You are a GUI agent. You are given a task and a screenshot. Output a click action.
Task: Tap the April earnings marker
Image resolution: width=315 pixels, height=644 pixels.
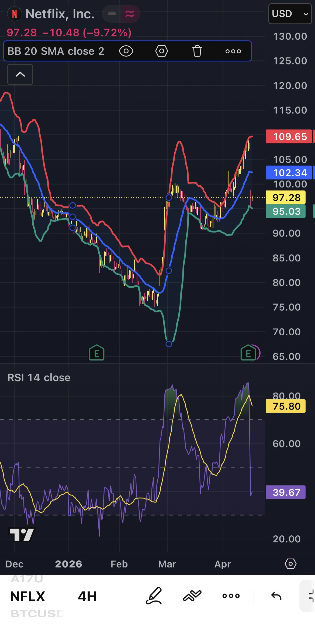tap(248, 353)
